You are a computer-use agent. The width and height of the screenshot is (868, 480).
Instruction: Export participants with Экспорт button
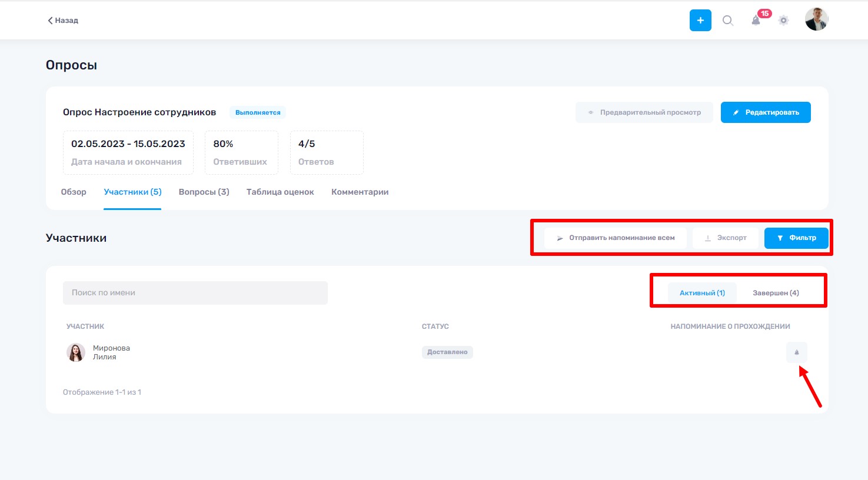click(725, 238)
